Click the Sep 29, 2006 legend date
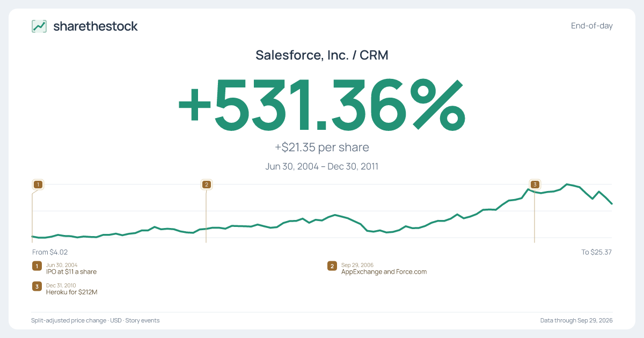The height and width of the screenshot is (338, 644). (357, 265)
